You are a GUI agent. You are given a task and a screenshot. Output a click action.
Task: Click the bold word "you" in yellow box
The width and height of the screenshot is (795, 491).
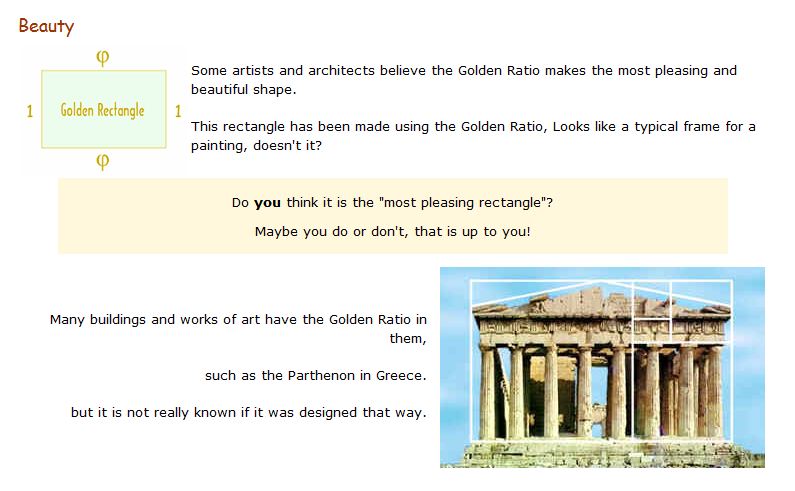coord(267,203)
